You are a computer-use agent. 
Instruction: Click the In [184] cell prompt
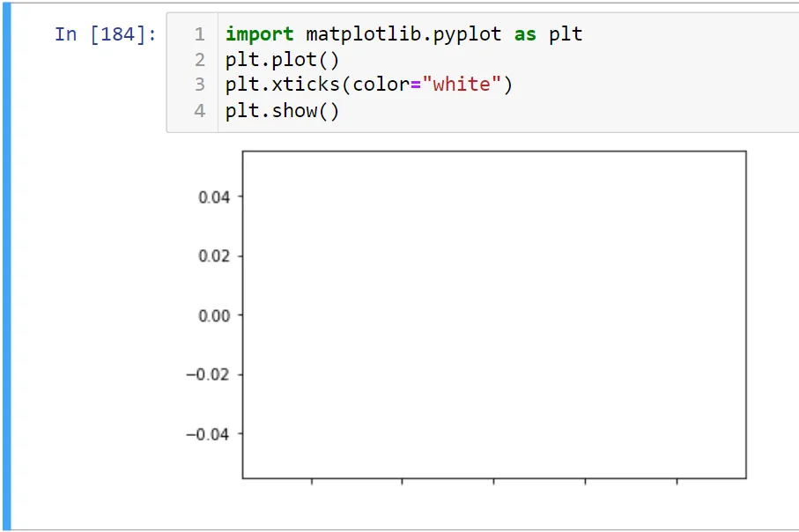105,34
